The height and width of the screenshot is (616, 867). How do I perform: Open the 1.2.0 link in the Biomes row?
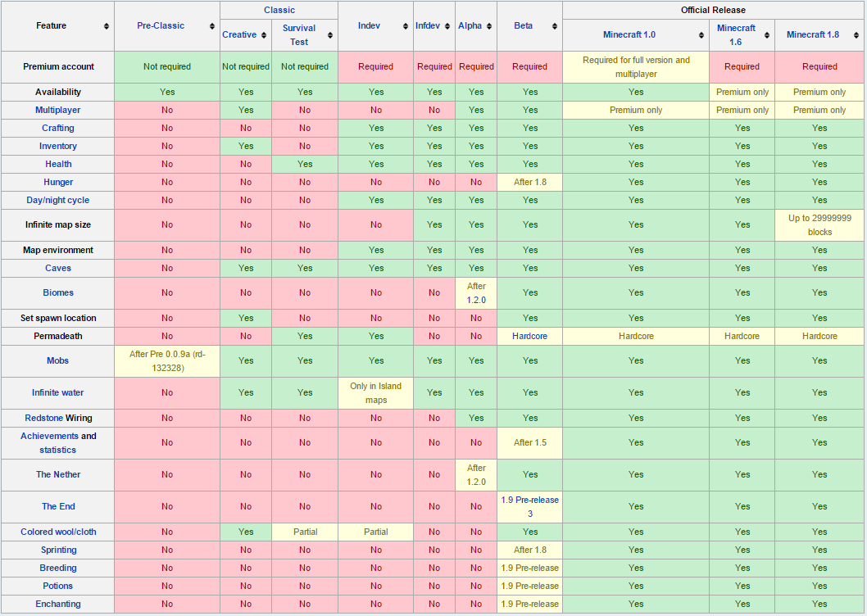tap(476, 301)
